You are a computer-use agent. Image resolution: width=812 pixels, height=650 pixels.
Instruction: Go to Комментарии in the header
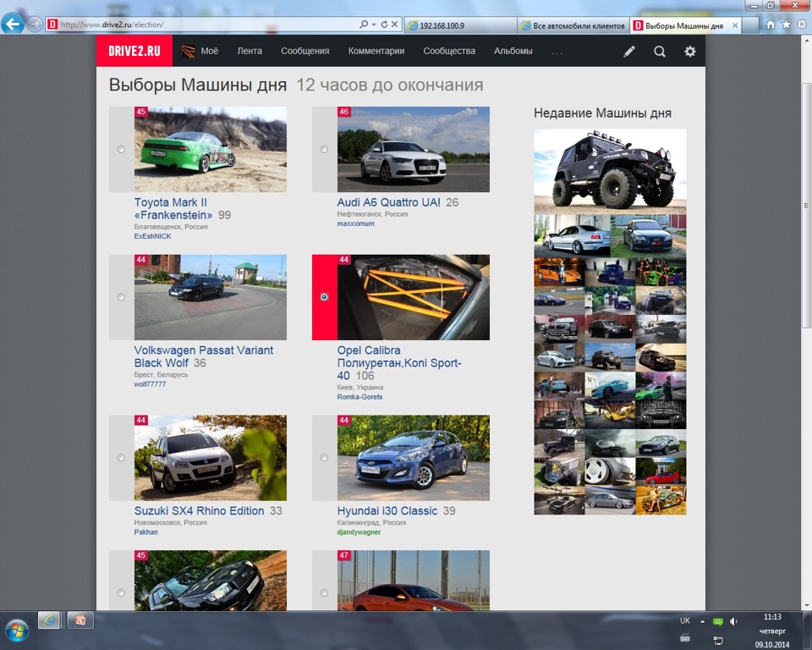[376, 51]
